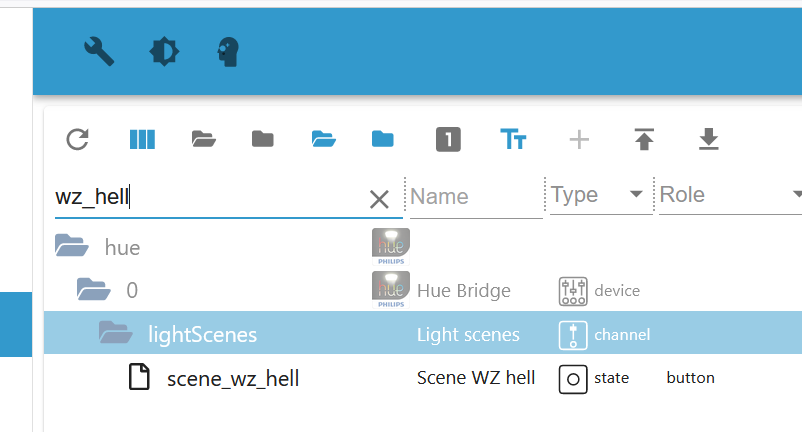The width and height of the screenshot is (802, 432).
Task: Open the column configuration icon
Action: [142, 139]
